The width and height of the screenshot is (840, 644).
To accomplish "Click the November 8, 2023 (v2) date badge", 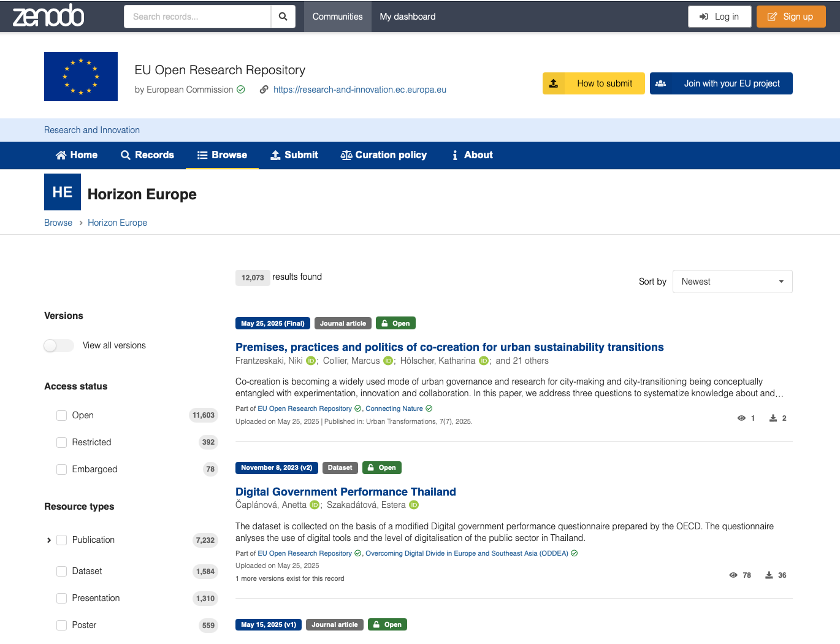I will [277, 467].
